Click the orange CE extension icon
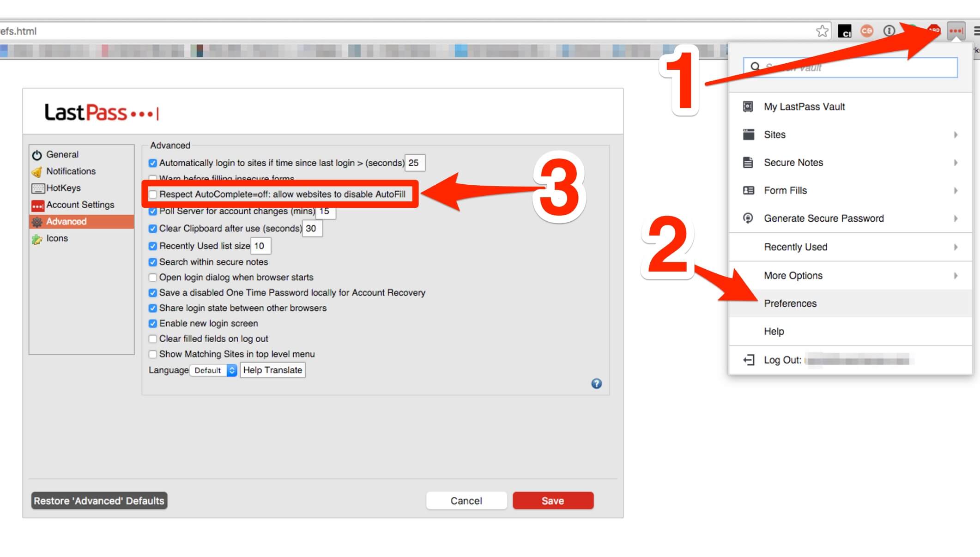Screen dimensions: 980x557 pyautogui.click(x=867, y=31)
